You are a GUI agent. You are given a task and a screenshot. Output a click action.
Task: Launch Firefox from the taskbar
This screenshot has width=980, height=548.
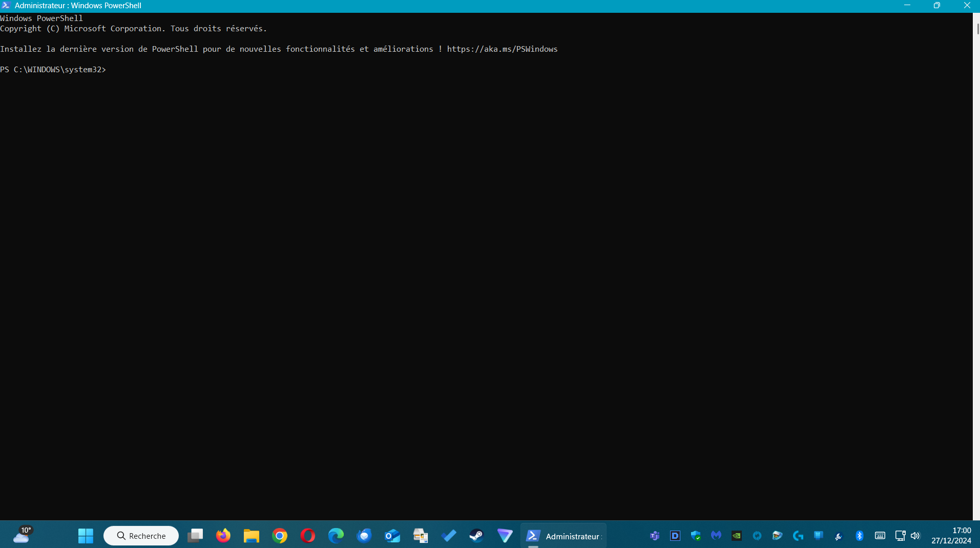pos(223,536)
